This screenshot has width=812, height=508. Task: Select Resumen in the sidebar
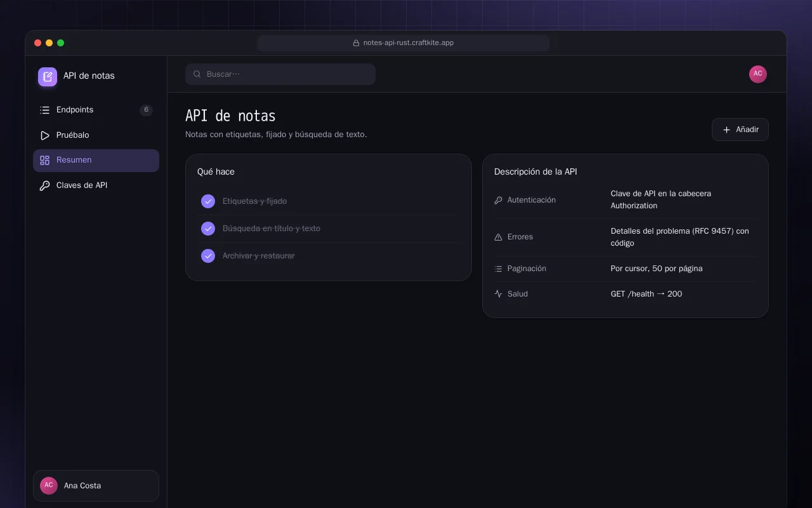[x=96, y=161]
